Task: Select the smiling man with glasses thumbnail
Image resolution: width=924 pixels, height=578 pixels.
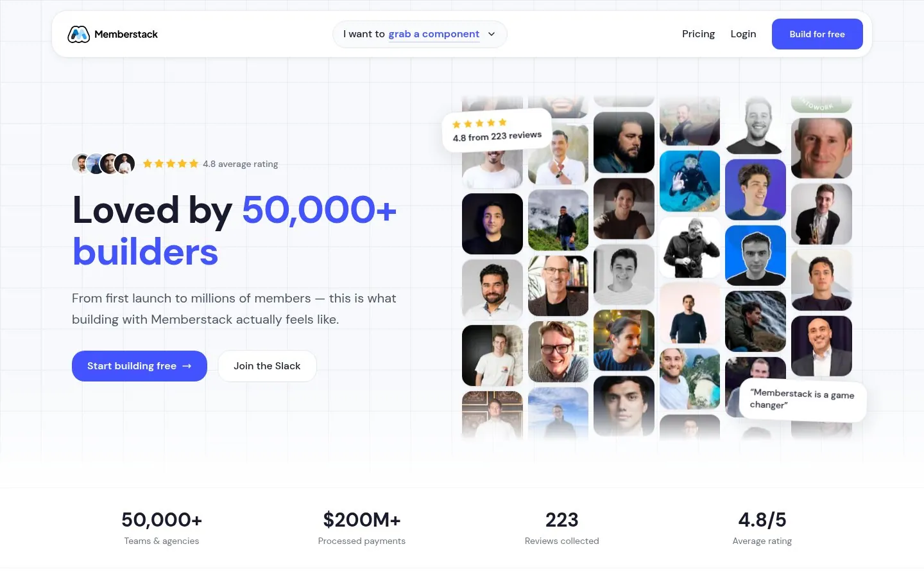Action: (x=558, y=352)
